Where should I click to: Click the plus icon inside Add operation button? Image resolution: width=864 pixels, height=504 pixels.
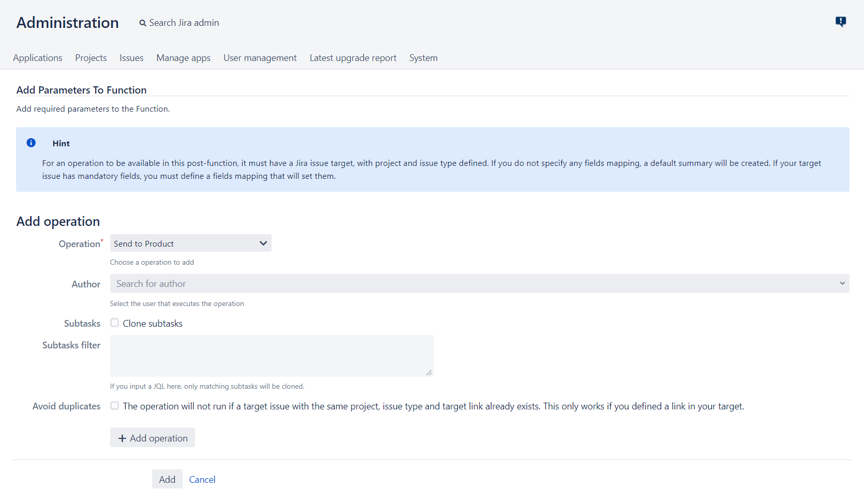click(x=122, y=438)
